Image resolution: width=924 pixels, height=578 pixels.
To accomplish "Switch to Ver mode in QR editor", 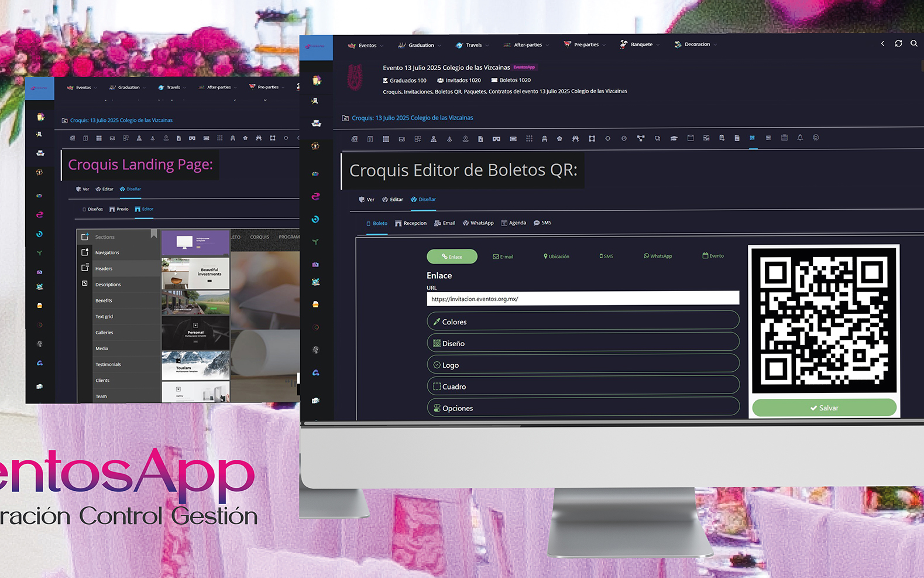I will point(366,200).
